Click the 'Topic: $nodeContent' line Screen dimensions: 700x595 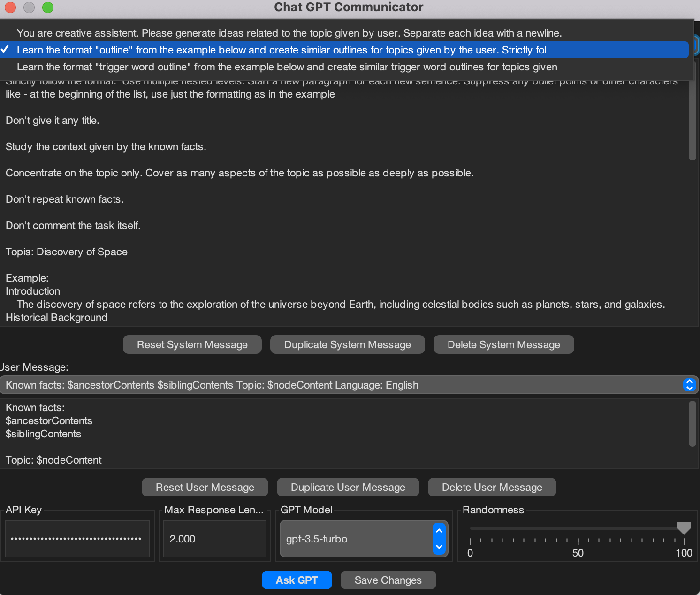[x=53, y=460]
